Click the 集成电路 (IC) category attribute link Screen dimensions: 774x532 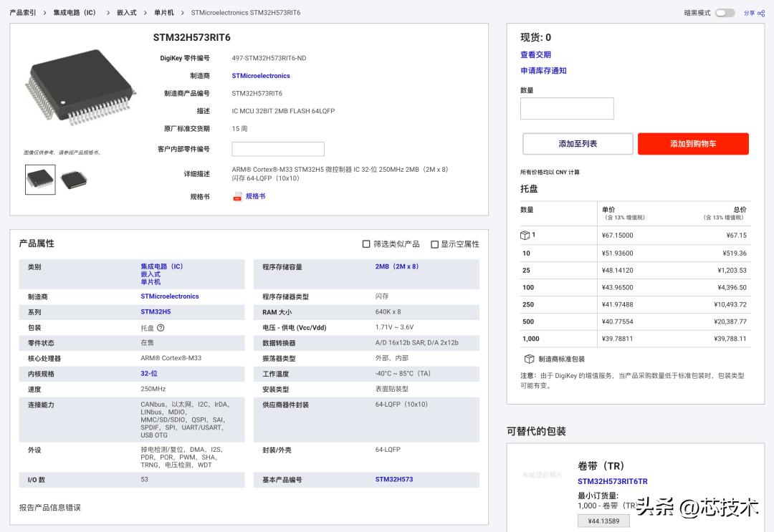(161, 266)
